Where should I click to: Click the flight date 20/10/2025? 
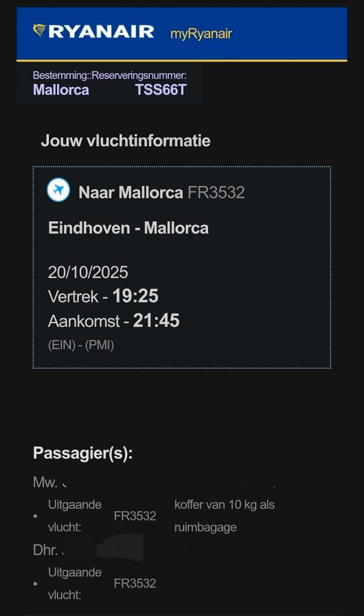pos(88,272)
